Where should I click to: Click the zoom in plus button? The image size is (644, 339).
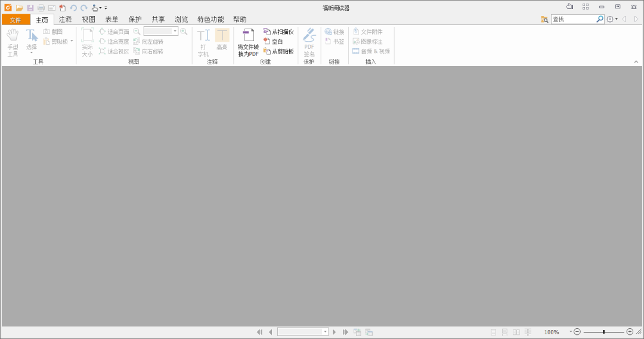coord(630,332)
